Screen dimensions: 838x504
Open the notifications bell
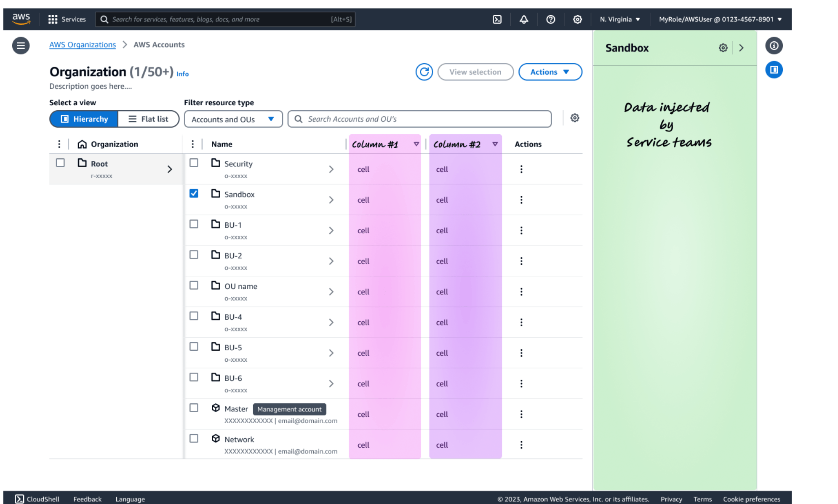[x=524, y=19]
